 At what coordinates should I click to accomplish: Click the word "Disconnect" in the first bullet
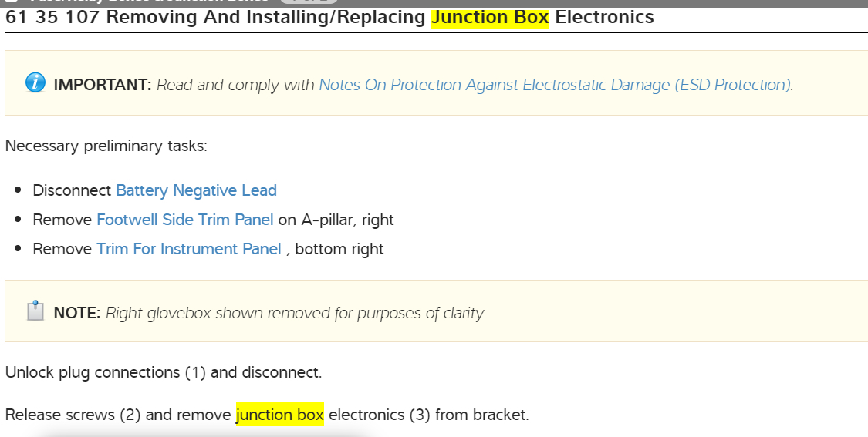coord(73,190)
